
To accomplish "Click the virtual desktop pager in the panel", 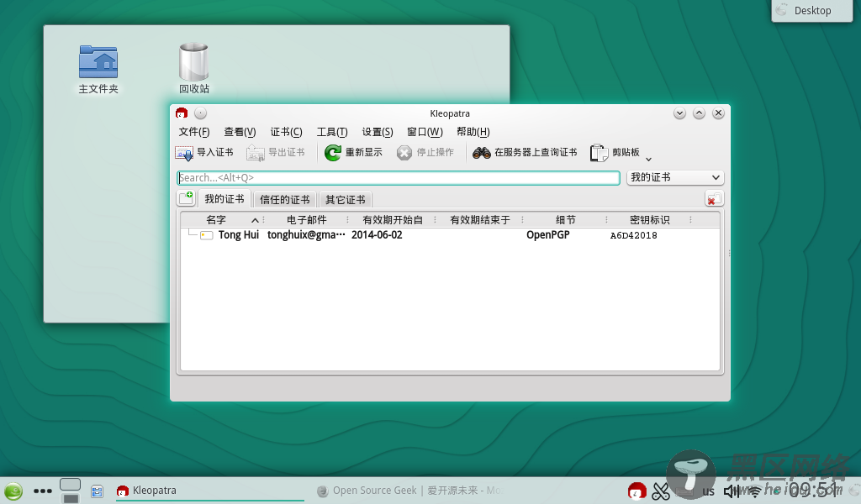I will click(71, 491).
